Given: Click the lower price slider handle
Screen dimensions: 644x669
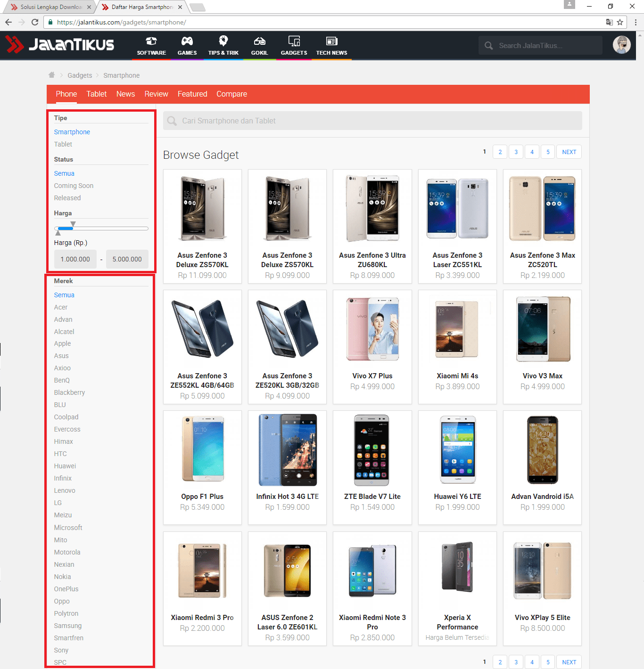Looking at the screenshot, I should [x=58, y=233].
